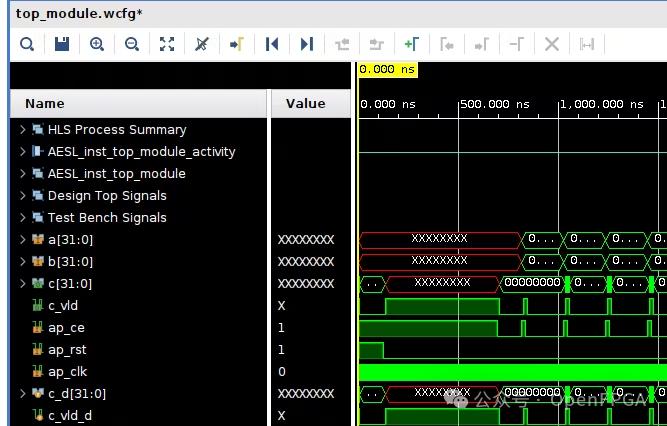
Task: Zoom out of the waveform
Action: point(132,44)
